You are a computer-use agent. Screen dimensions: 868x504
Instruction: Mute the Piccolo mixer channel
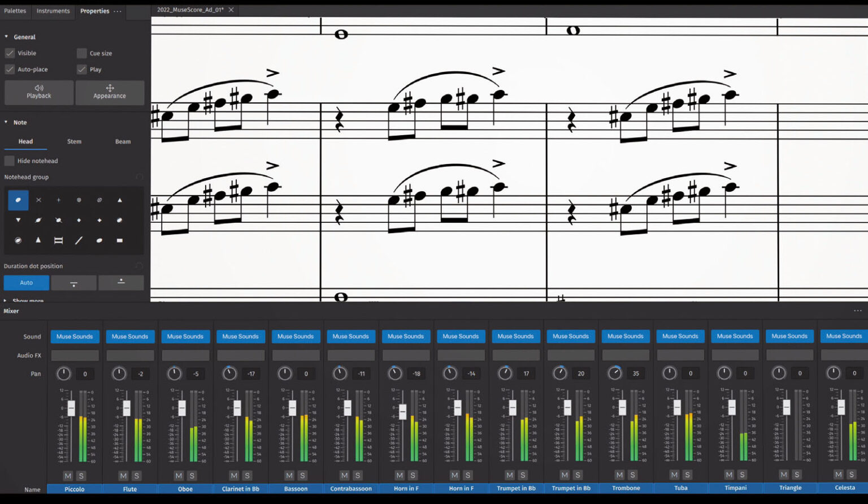[x=68, y=475]
